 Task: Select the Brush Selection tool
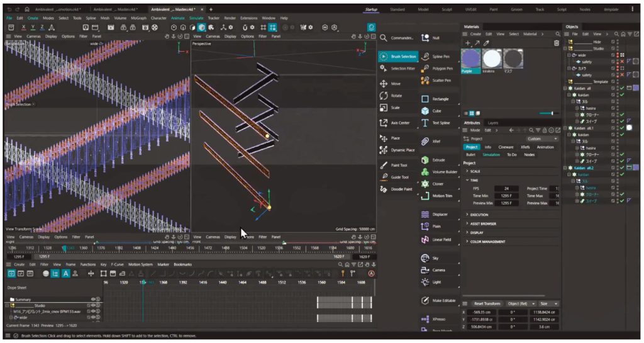pos(397,57)
